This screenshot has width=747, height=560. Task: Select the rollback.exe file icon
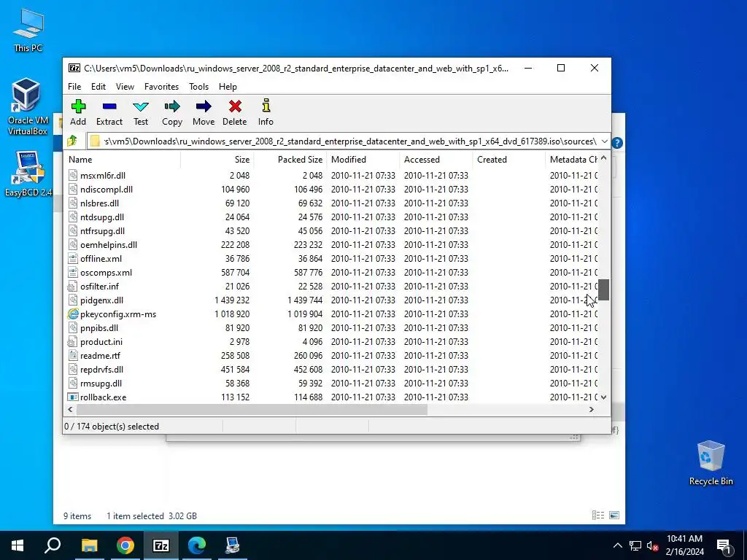pos(72,397)
